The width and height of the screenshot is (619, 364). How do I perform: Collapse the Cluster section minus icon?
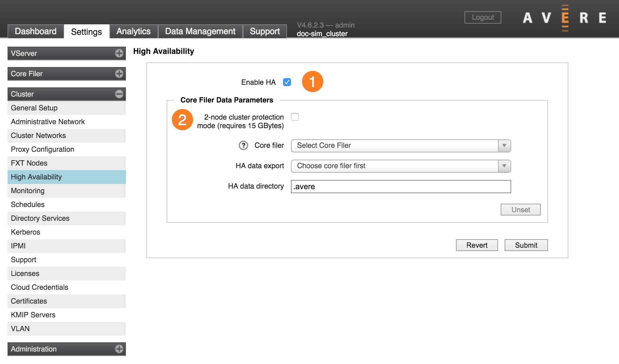[x=119, y=94]
